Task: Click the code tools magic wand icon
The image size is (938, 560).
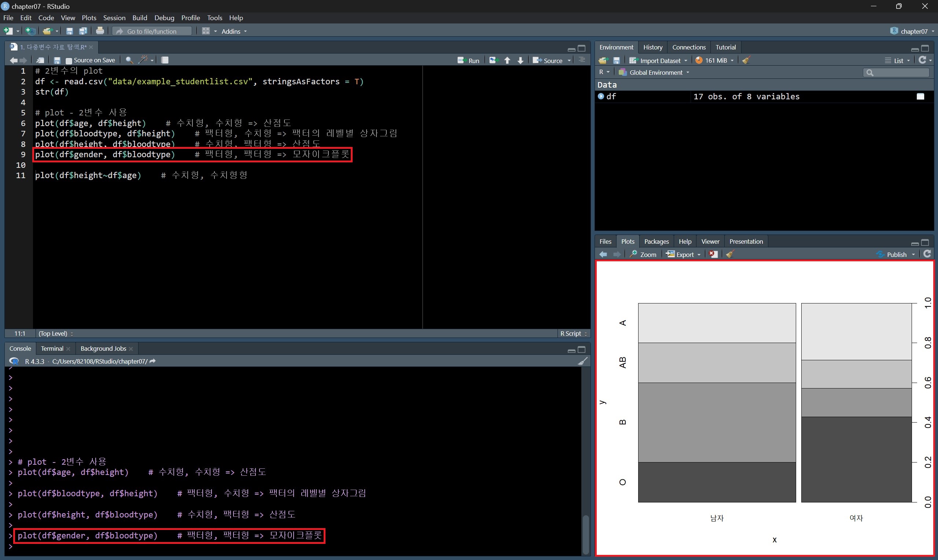Action: (x=143, y=60)
